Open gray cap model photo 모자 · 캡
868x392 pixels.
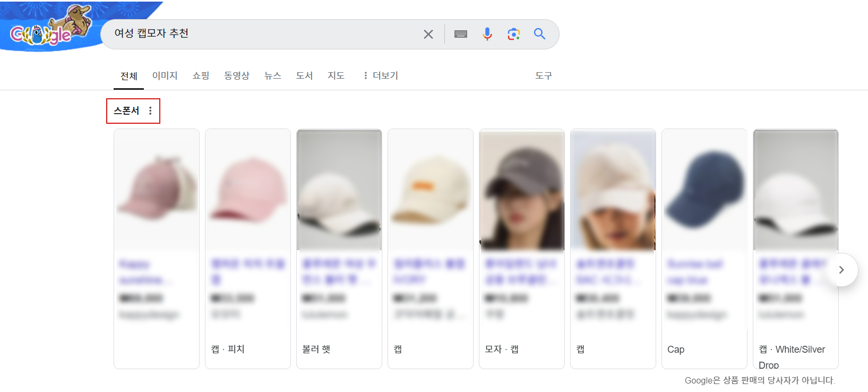(x=522, y=190)
